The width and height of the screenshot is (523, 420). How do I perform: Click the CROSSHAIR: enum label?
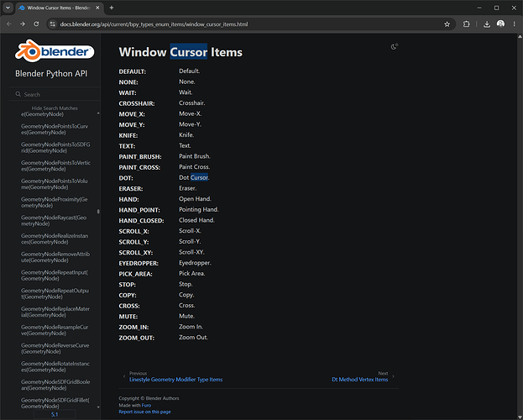coord(137,103)
